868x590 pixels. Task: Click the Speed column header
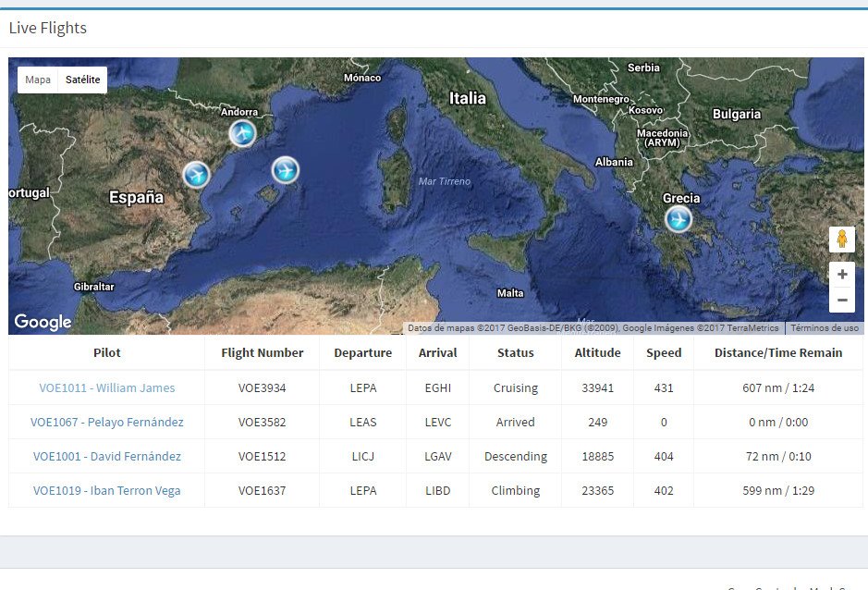[664, 353]
